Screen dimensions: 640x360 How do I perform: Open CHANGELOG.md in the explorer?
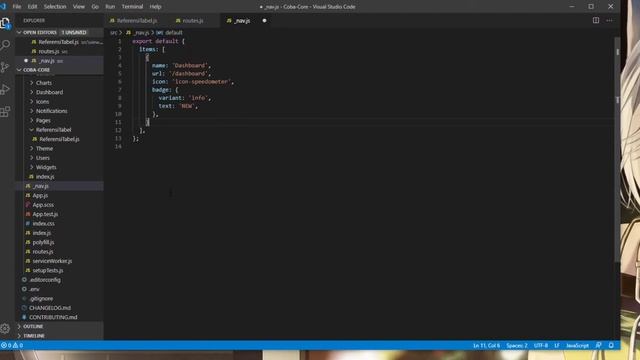pyautogui.click(x=60, y=308)
